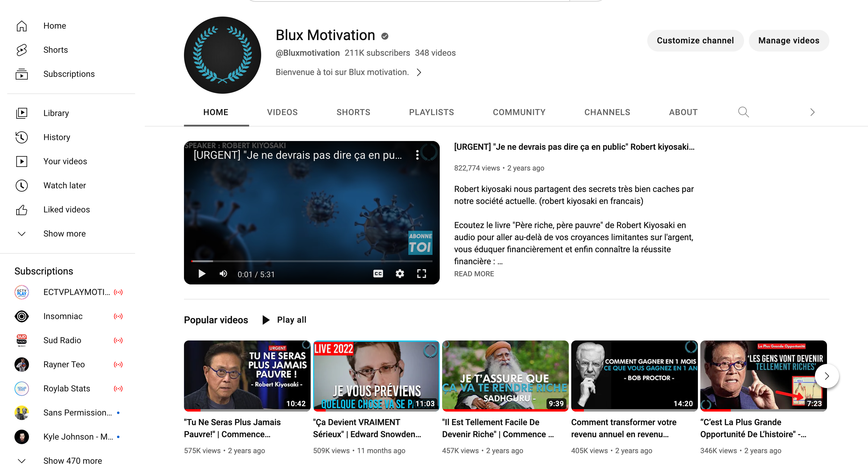Open the @Bluxmotivation handle
Screen dimensions: 868x464
point(308,53)
